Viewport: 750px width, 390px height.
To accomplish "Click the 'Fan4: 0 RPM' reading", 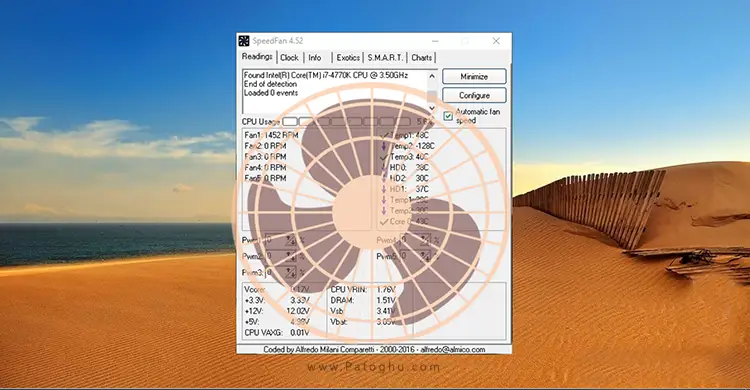I will click(265, 167).
